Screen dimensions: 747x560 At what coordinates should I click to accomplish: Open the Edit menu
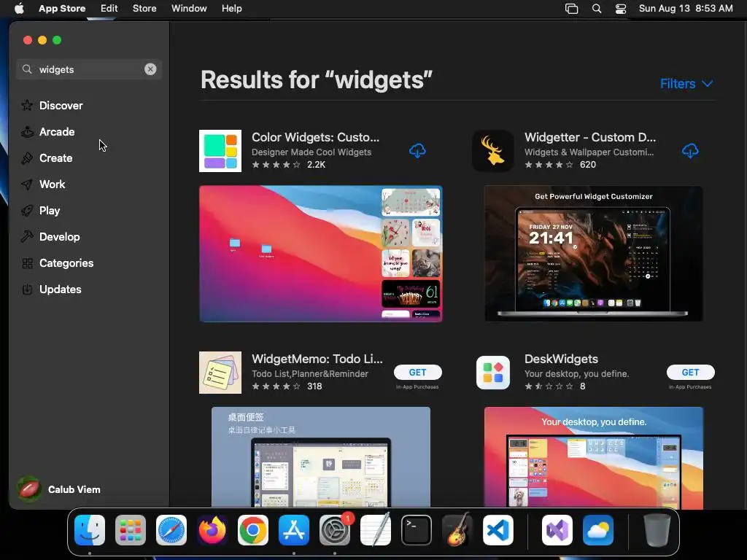109,9
